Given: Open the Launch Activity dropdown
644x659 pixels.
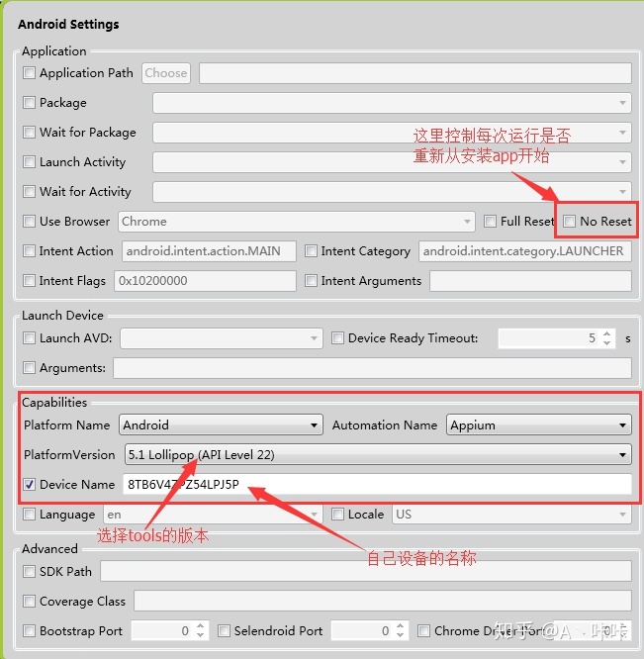Looking at the screenshot, I should [392, 162].
